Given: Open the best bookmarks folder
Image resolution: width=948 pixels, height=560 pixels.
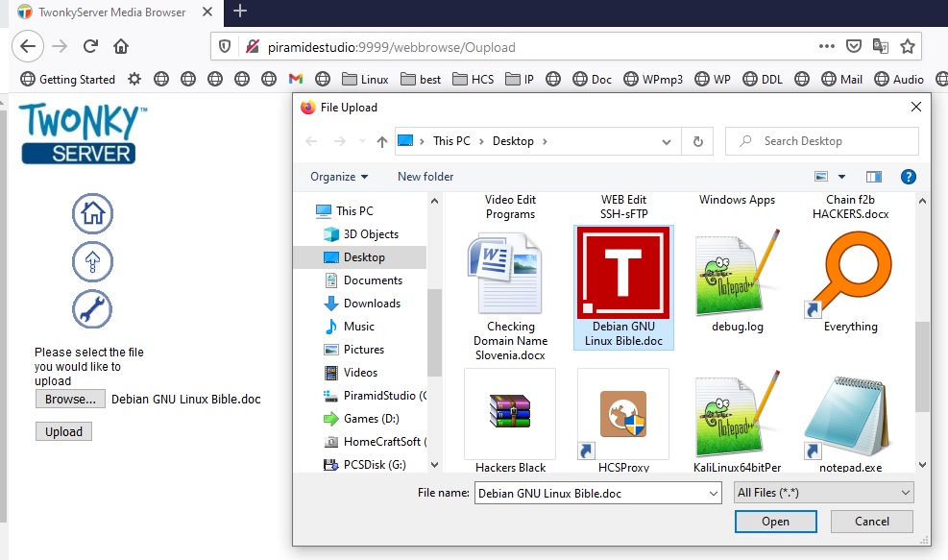Looking at the screenshot, I should click(x=421, y=79).
